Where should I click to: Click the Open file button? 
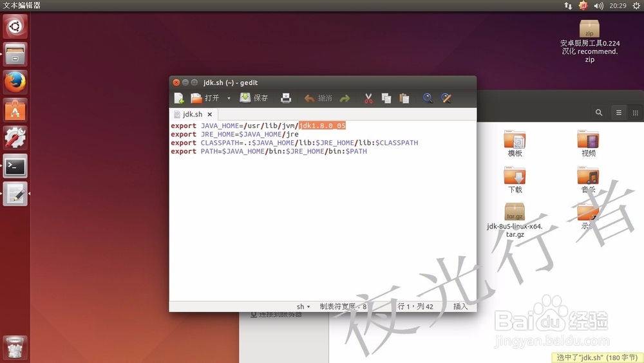click(205, 98)
